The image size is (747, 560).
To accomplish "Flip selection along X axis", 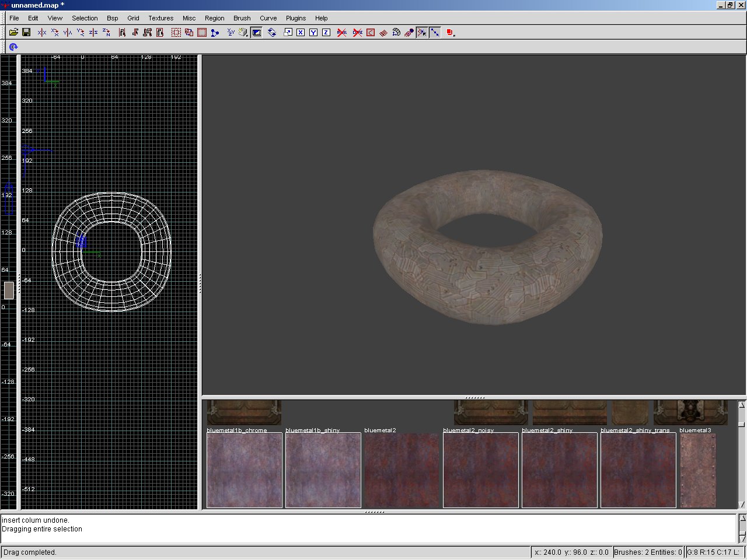I will 42,33.
